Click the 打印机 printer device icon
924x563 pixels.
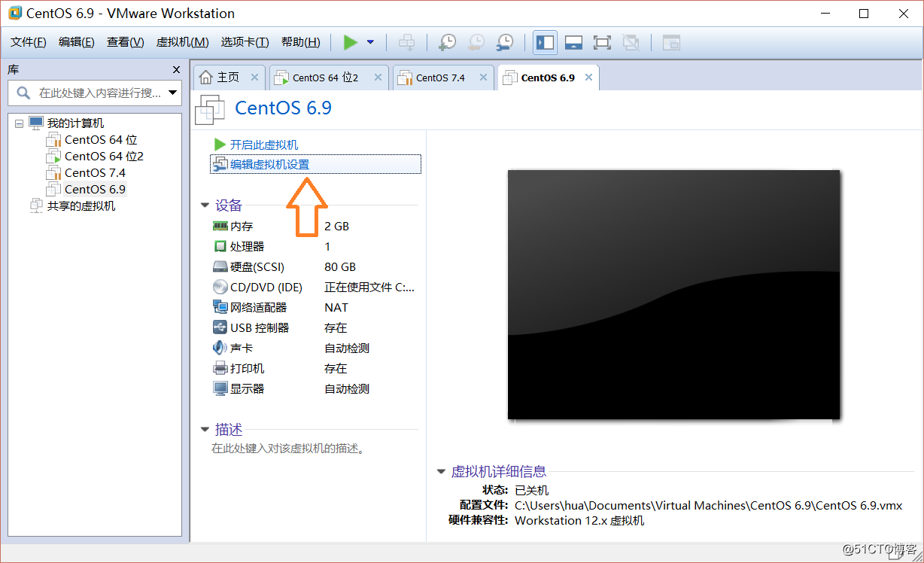pos(220,368)
